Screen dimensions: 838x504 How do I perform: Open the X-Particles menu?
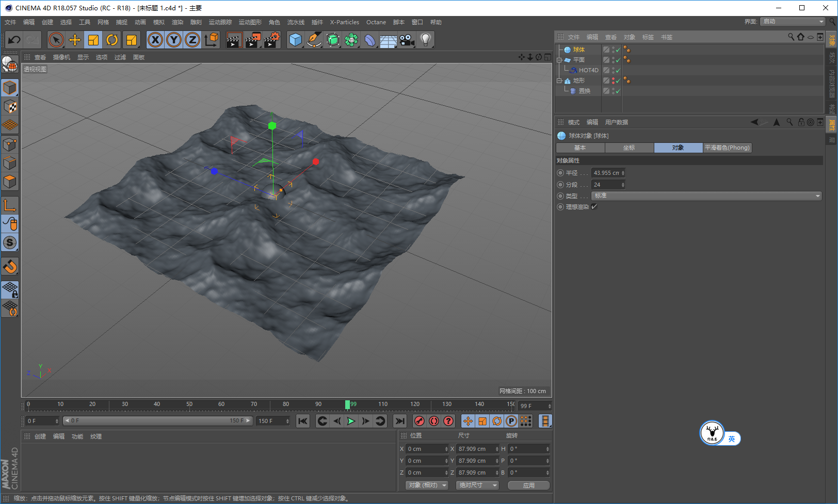click(x=345, y=22)
